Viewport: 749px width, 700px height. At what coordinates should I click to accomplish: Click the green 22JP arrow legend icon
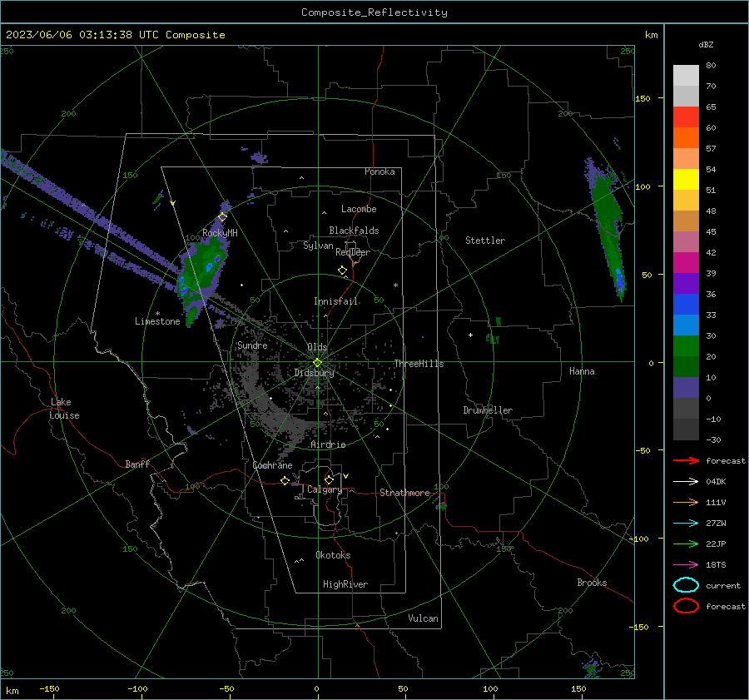(686, 544)
